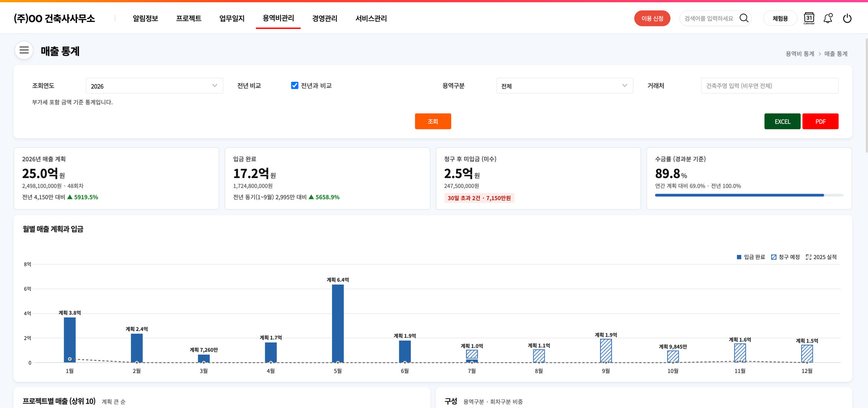This screenshot has width=868, height=408.
Task: Open the Calendar icon
Action: 809,18
